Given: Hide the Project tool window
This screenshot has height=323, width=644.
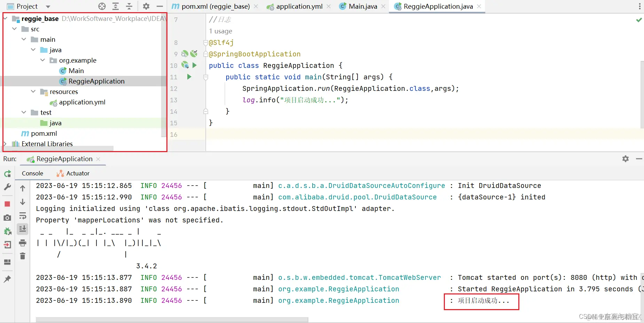Looking at the screenshot, I should pyautogui.click(x=160, y=6).
